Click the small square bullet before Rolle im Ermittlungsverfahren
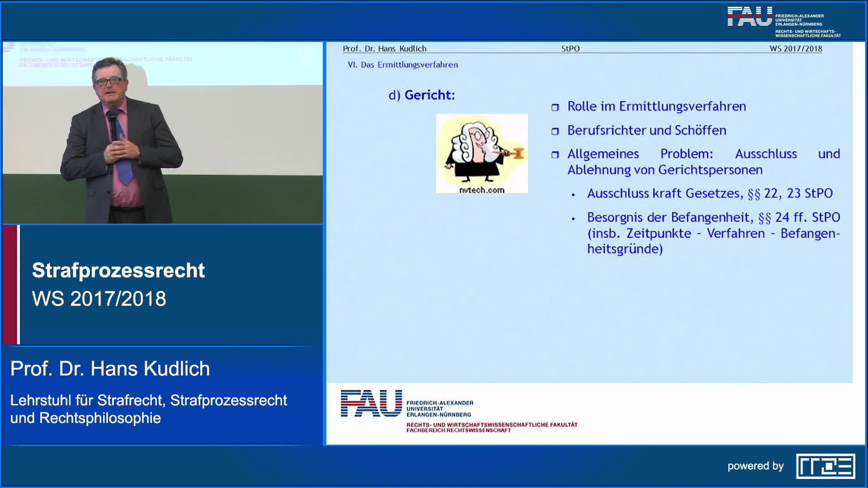 point(556,107)
